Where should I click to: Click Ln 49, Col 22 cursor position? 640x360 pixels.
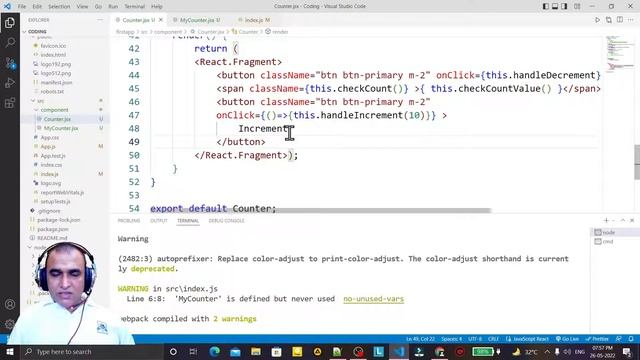point(420,339)
